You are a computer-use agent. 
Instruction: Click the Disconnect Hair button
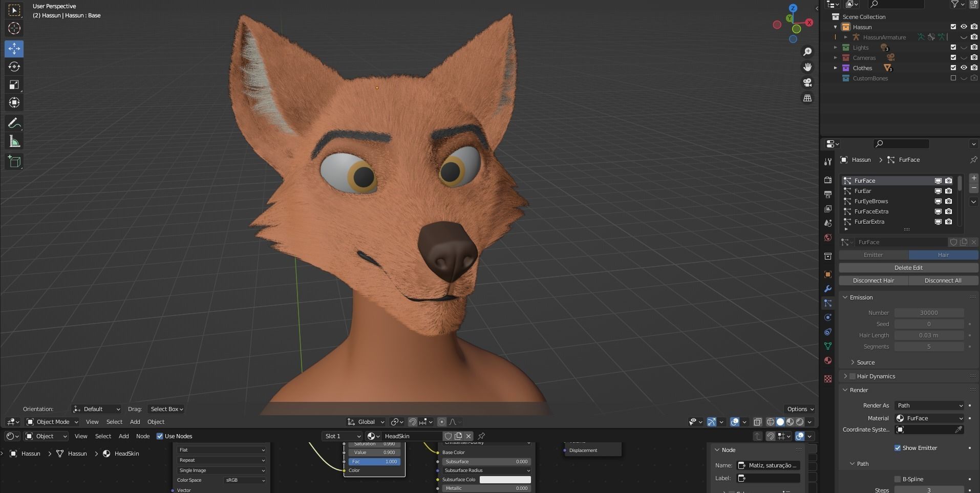(x=874, y=281)
